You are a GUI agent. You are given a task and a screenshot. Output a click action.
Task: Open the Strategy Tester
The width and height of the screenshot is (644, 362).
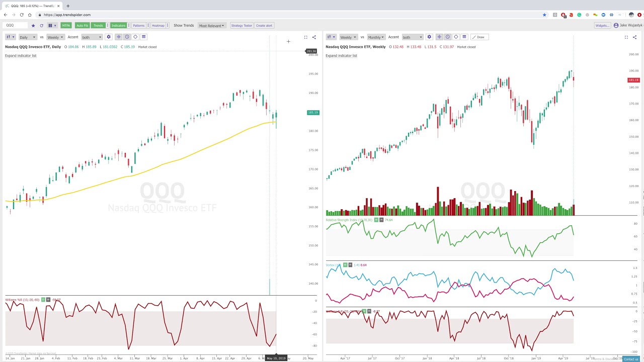(x=242, y=26)
